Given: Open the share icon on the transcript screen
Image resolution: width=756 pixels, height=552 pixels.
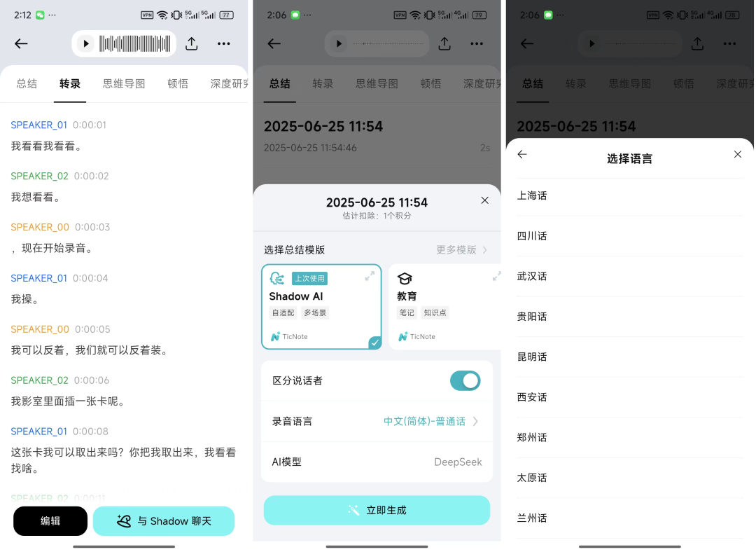Looking at the screenshot, I should (191, 44).
